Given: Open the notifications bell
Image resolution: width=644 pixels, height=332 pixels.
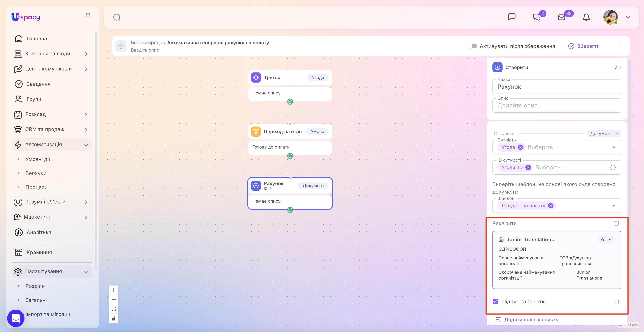Looking at the screenshot, I should pyautogui.click(x=586, y=17).
